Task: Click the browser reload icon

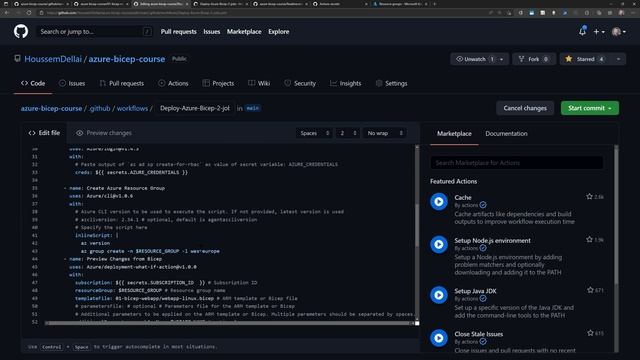Action: 29,13
